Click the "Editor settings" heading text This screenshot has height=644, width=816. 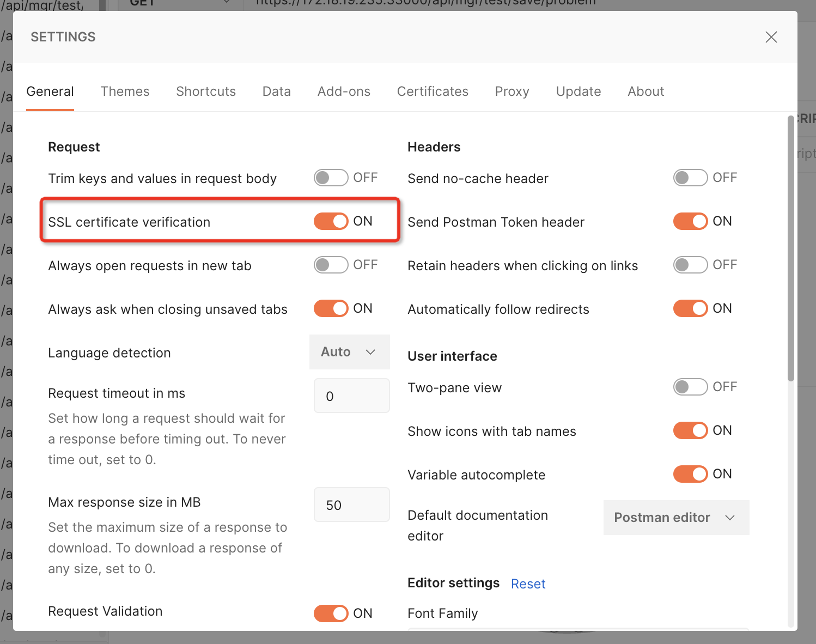click(x=453, y=583)
